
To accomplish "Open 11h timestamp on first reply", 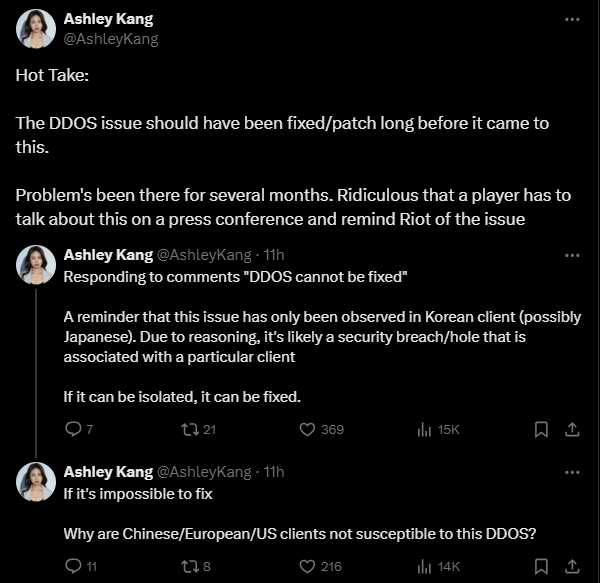I will [x=272, y=255].
